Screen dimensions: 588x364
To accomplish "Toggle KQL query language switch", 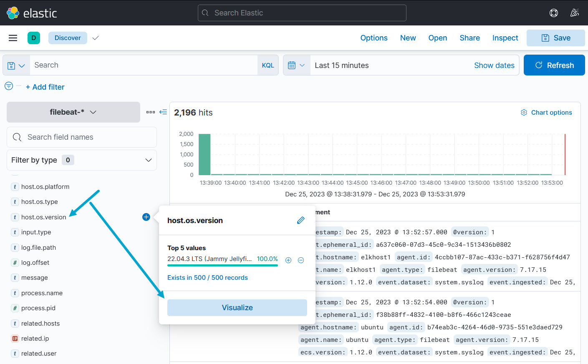I will [268, 65].
